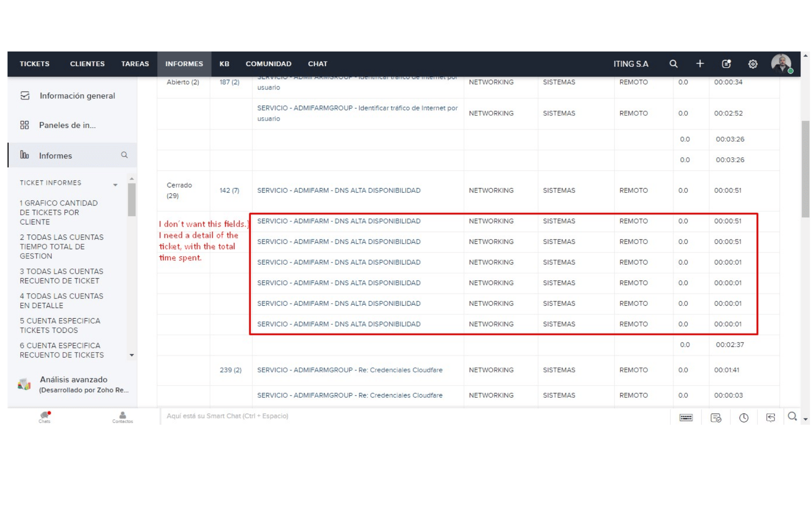Click the keyboard shortcuts icon in bottom bar
The image size is (812, 514).
click(686, 417)
